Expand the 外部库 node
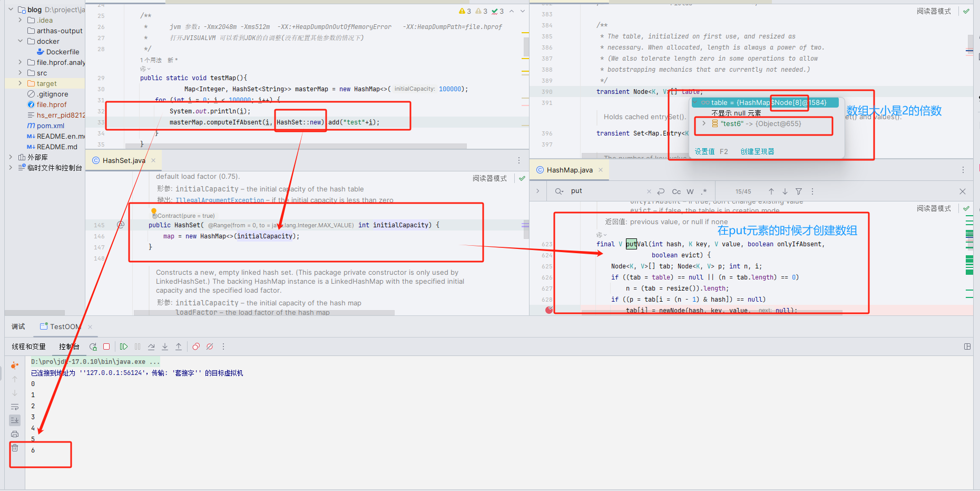 (x=11, y=157)
